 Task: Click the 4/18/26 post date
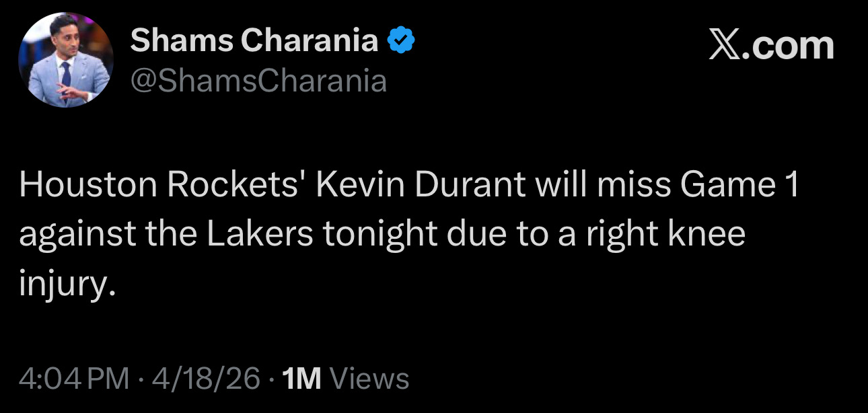click(x=206, y=379)
